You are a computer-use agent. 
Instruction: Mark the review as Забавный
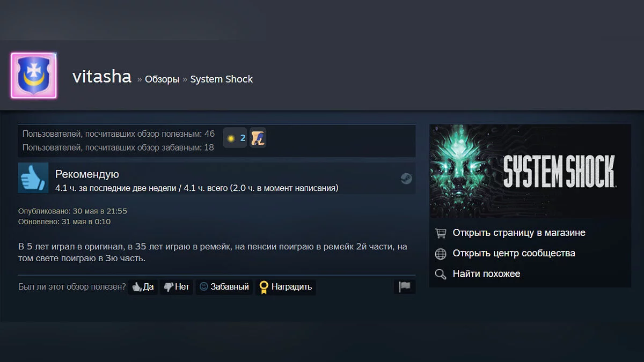point(224,287)
